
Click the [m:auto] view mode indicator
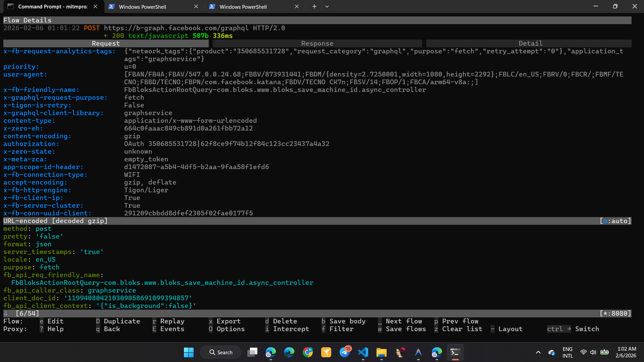(x=615, y=221)
